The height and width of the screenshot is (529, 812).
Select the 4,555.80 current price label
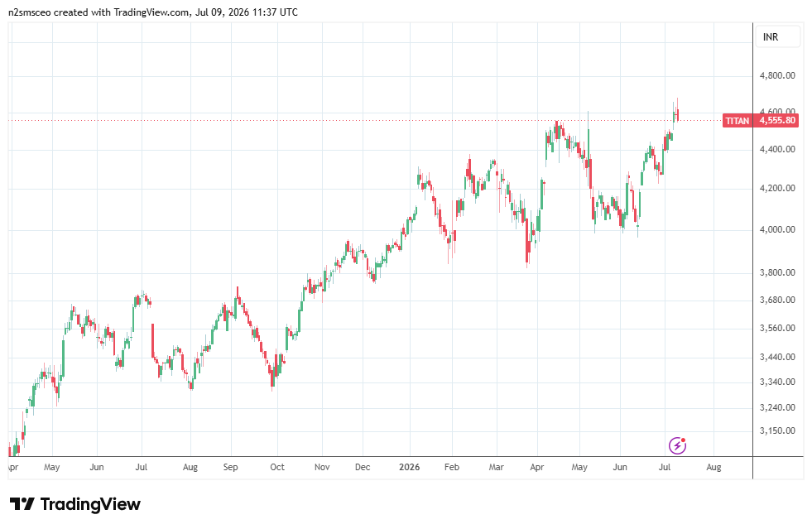coord(776,121)
